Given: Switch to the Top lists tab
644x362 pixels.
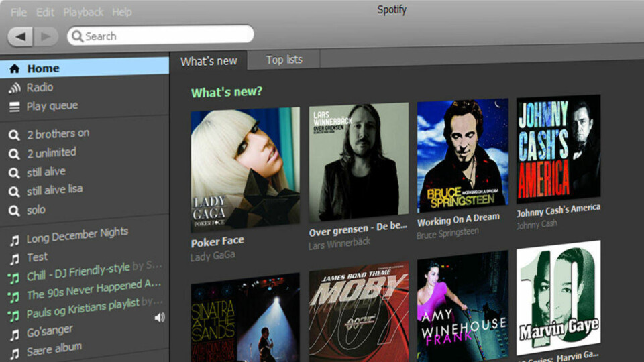Looking at the screenshot, I should tap(284, 60).
